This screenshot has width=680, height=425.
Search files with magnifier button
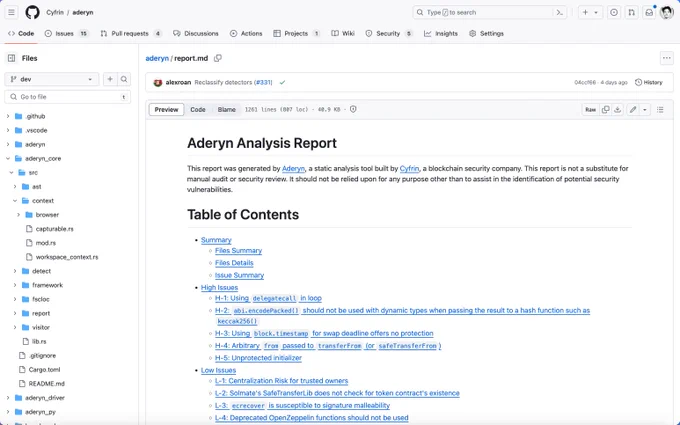[x=124, y=79]
